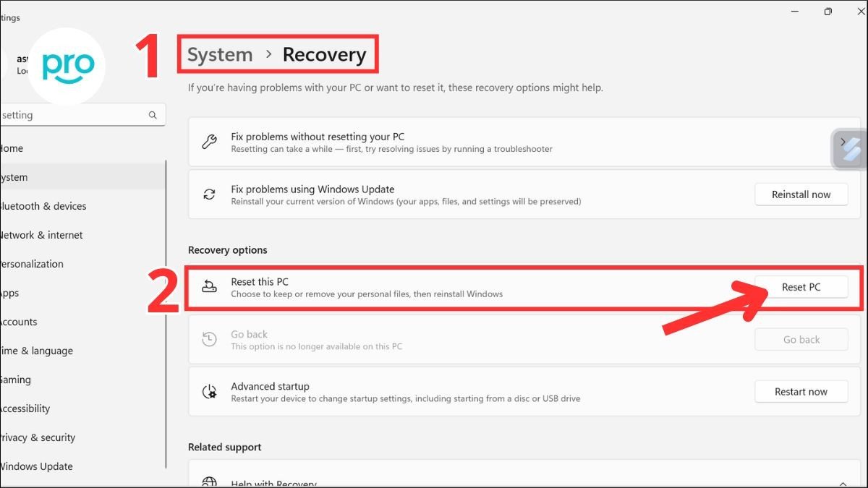Click the clock icon next to Go back
Viewport: 868px width, 488px height.
click(x=210, y=339)
